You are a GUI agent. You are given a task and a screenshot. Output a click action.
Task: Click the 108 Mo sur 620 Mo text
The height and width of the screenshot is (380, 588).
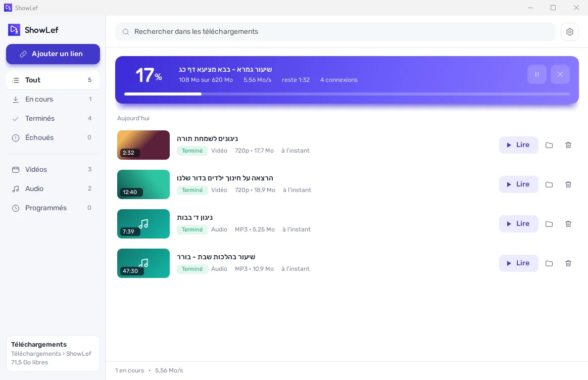coord(206,80)
